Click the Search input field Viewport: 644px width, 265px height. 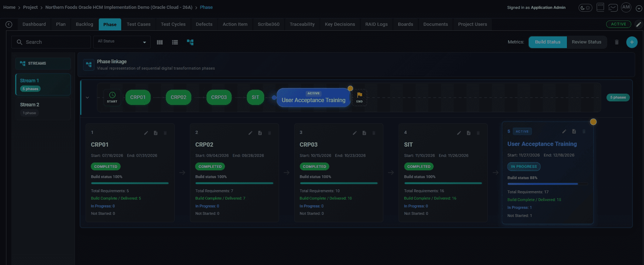(x=51, y=42)
